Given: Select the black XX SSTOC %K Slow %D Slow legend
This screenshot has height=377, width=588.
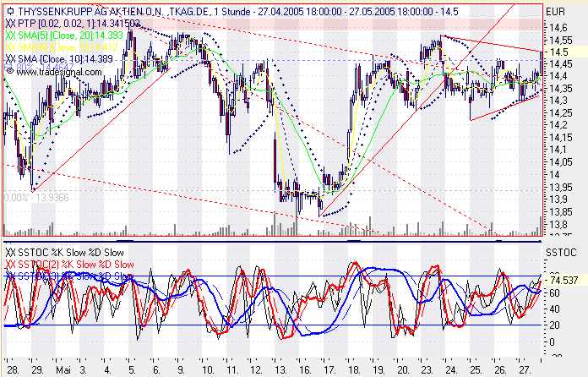Looking at the screenshot, I should (x=64, y=253).
